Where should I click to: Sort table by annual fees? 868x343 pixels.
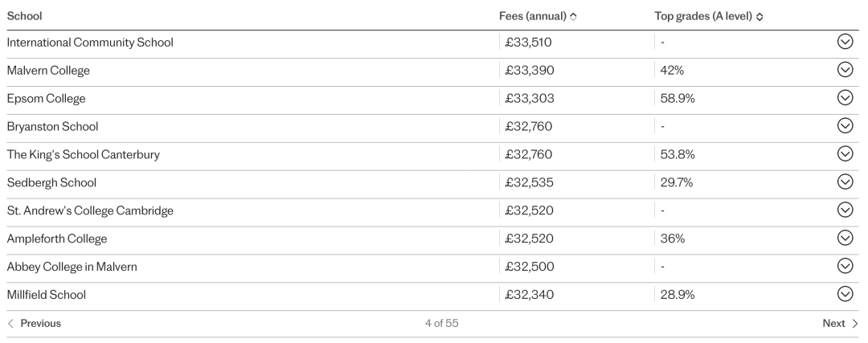point(573,17)
